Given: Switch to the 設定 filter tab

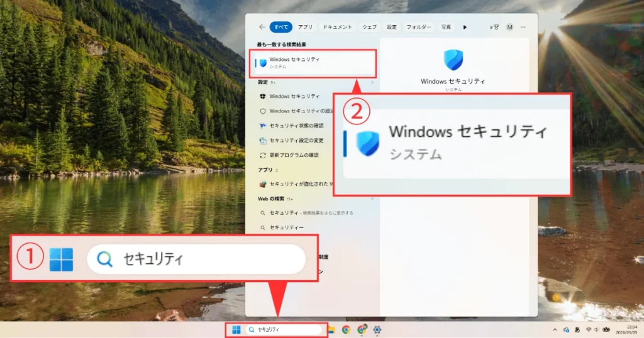Looking at the screenshot, I should point(392,27).
